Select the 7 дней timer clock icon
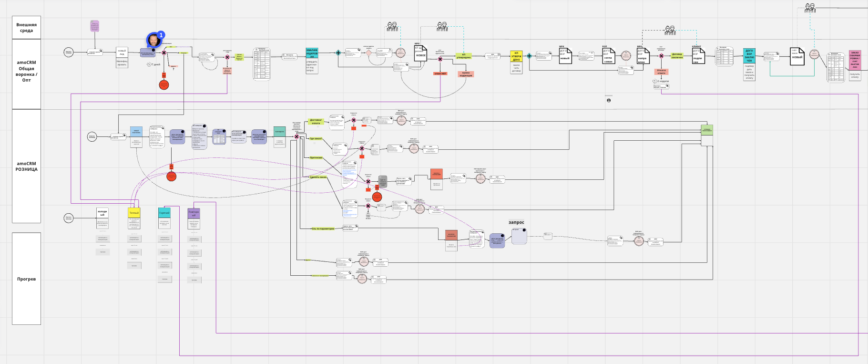 (x=149, y=64)
